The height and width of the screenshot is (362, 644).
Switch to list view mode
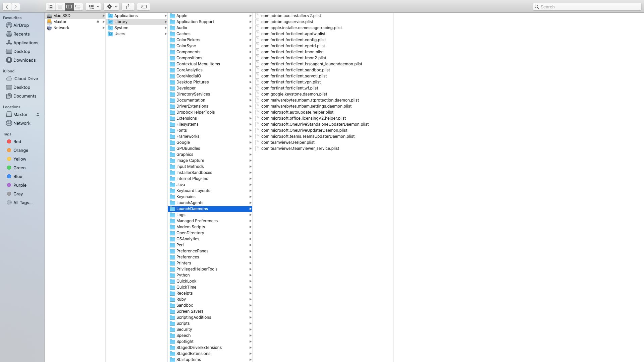[60, 7]
